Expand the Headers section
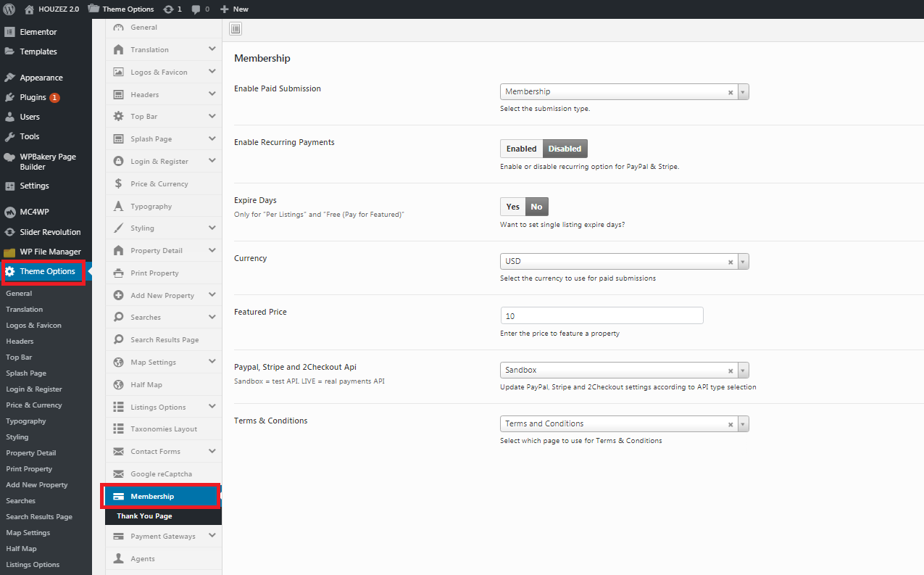This screenshot has width=924, height=575. click(212, 94)
